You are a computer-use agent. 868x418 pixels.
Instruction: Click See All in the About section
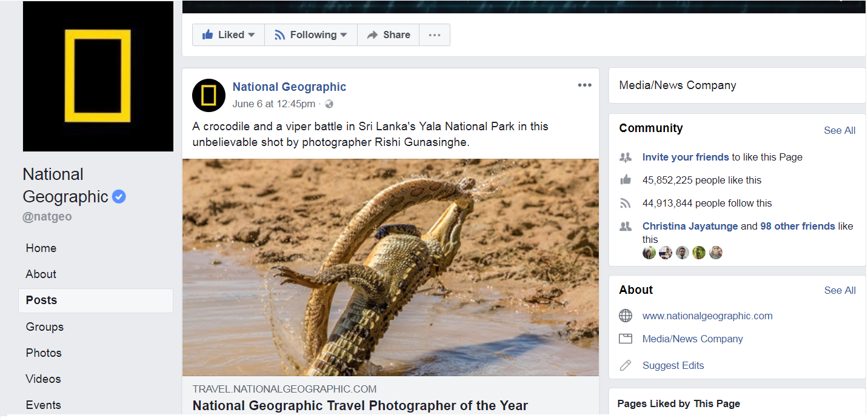click(x=840, y=290)
